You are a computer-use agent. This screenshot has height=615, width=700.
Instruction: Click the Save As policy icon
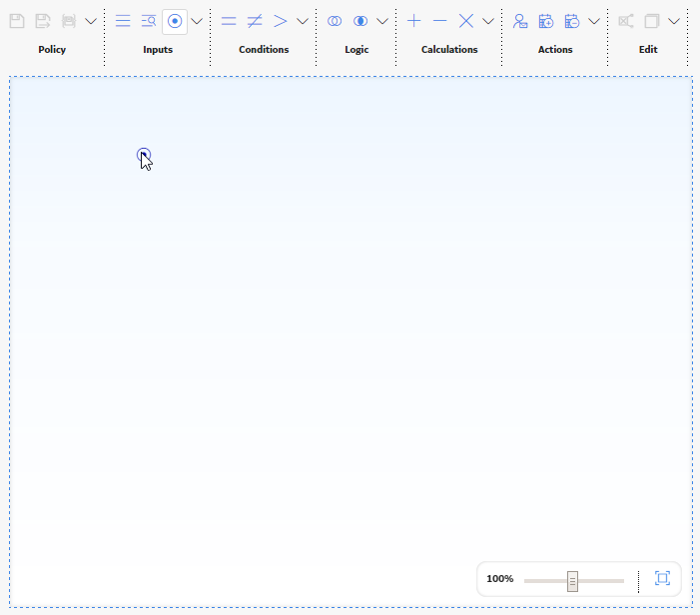coord(43,21)
